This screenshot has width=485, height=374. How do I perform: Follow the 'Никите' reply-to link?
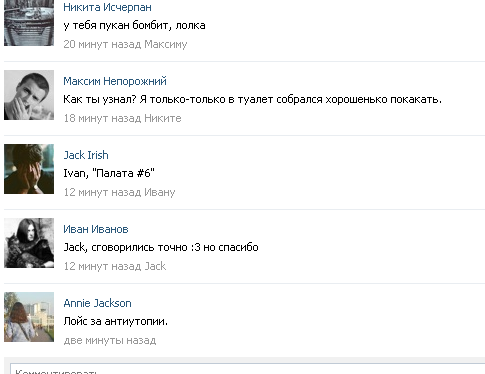click(x=163, y=118)
